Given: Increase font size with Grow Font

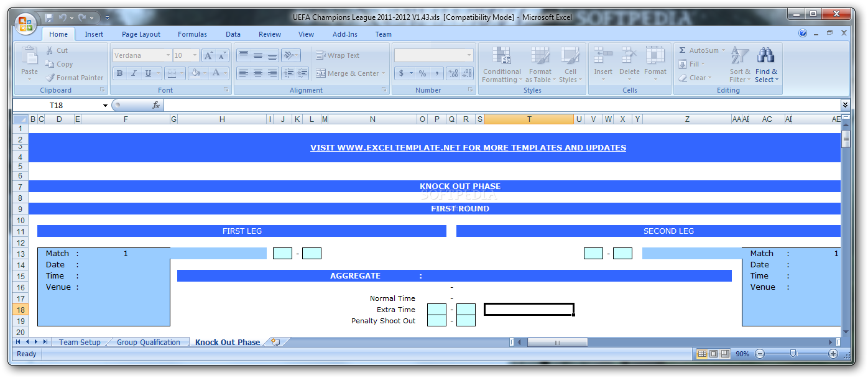Looking at the screenshot, I should (208, 55).
